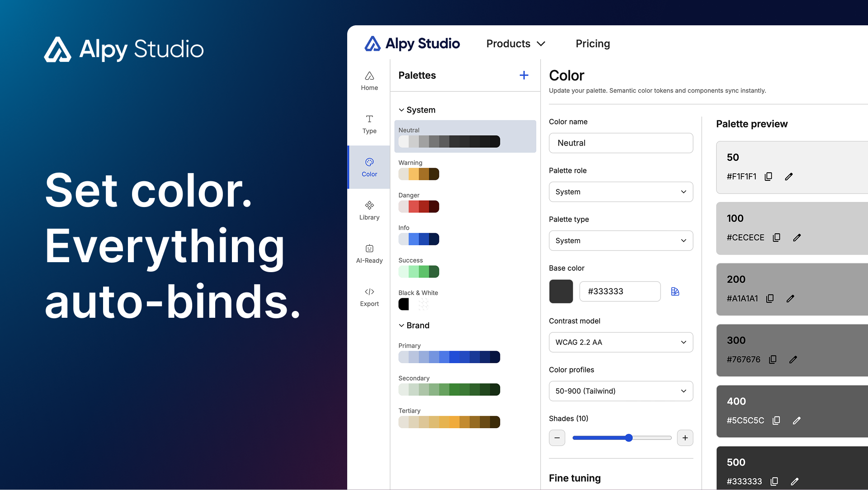Click the Shades slider handle
Image resolution: width=868 pixels, height=490 pixels.
coord(629,438)
